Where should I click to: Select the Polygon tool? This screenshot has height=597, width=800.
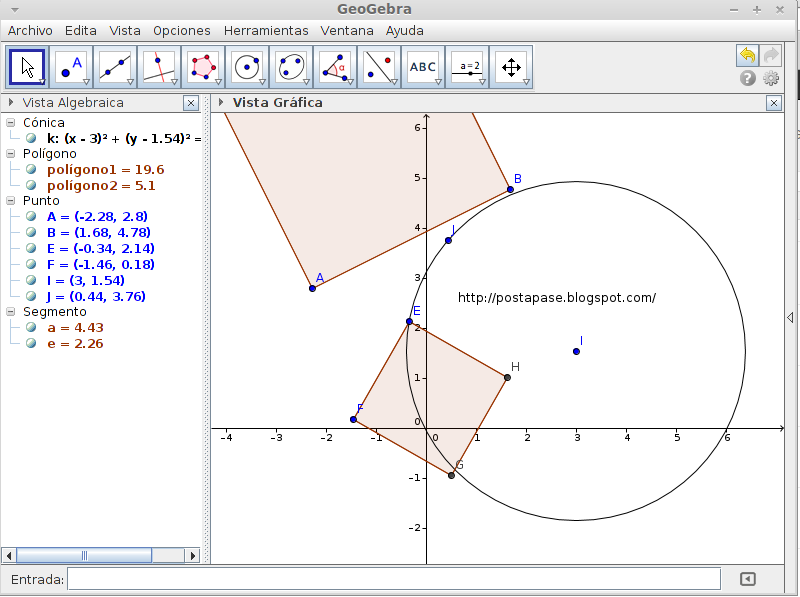(x=203, y=66)
